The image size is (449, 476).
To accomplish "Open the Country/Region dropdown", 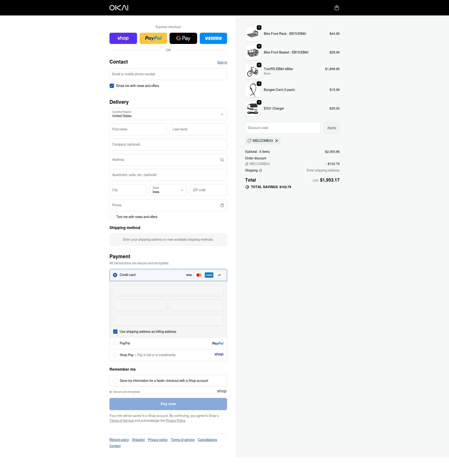I will [x=168, y=114].
